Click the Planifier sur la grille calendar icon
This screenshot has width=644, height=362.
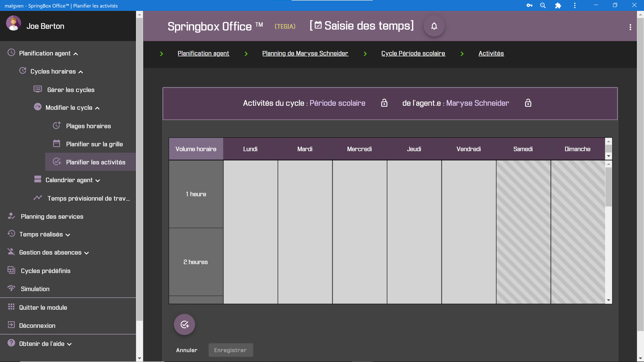[57, 143]
